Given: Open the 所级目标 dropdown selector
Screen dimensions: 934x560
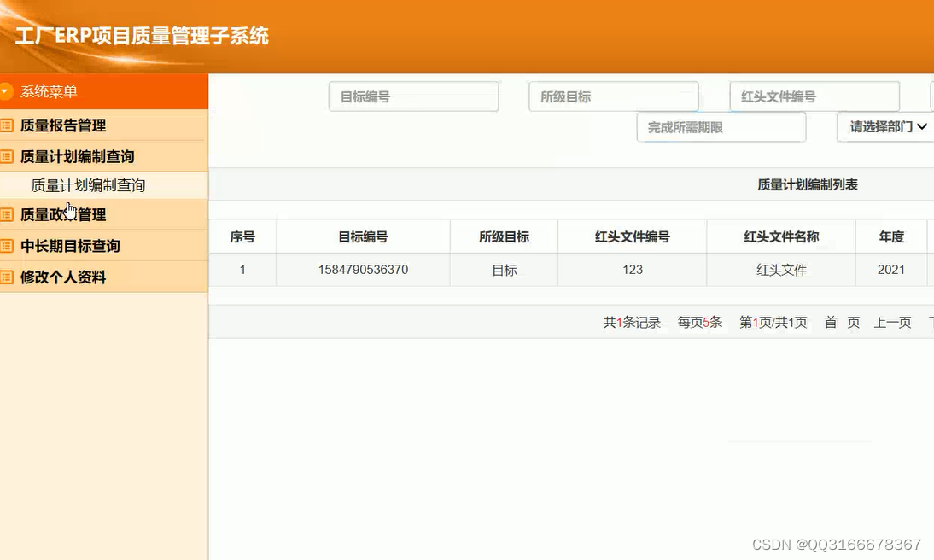Looking at the screenshot, I should click(613, 96).
